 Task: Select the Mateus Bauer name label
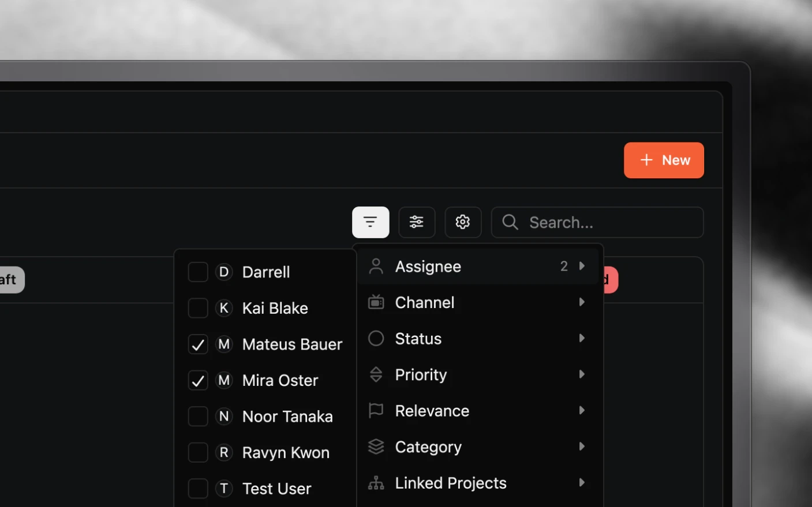(292, 344)
